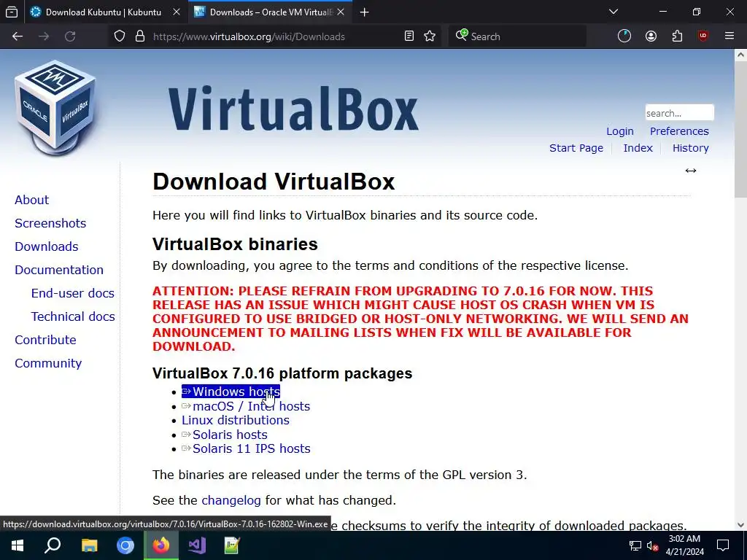
Task: Open tracking protection shield icon
Action: 120,36
